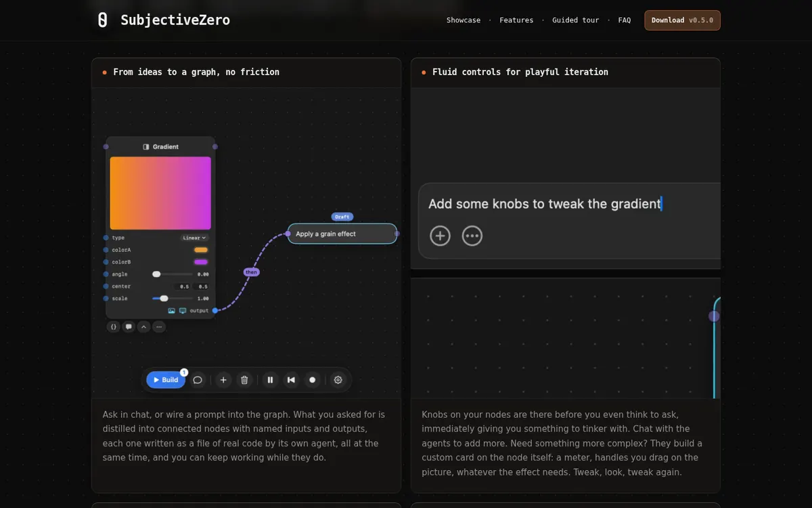Click the output port of Gradient node

215,311
